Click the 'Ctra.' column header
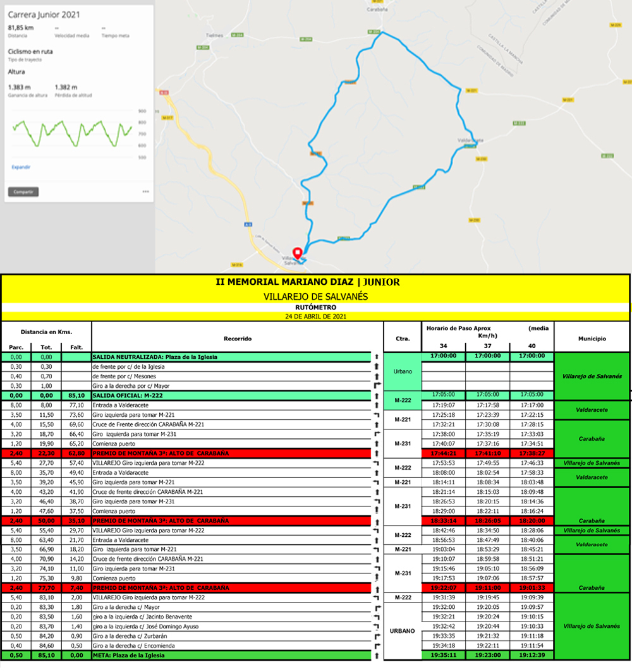This screenshot has height=672, width=632. pos(403,339)
